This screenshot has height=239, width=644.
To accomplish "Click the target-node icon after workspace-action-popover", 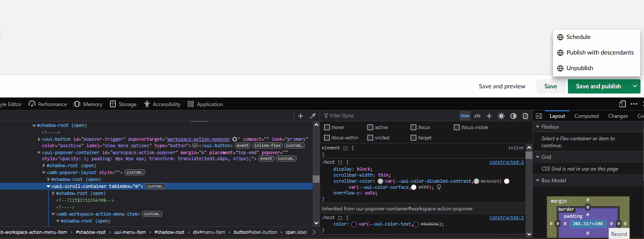I will 234,139.
